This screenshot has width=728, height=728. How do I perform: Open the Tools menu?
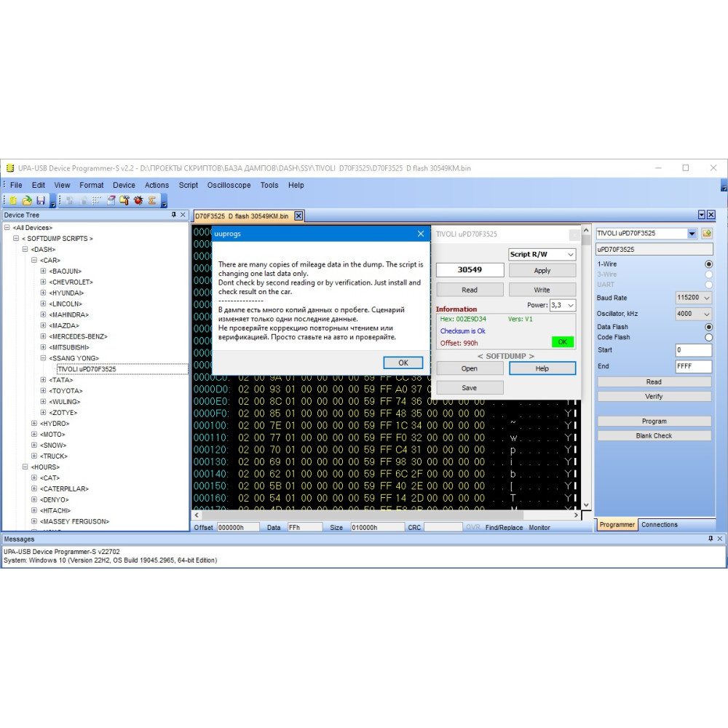269,185
